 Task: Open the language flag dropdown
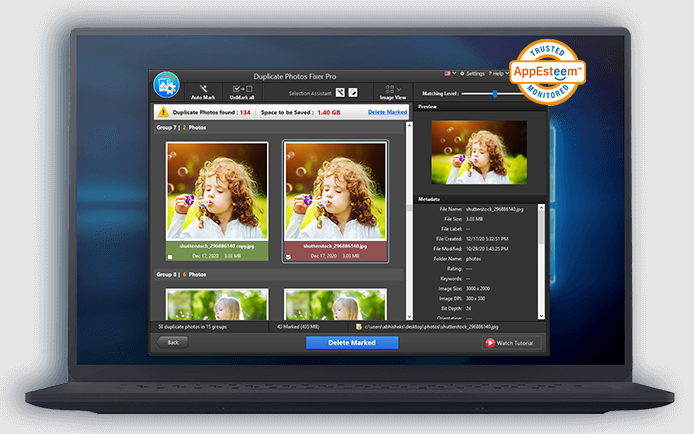pos(450,73)
